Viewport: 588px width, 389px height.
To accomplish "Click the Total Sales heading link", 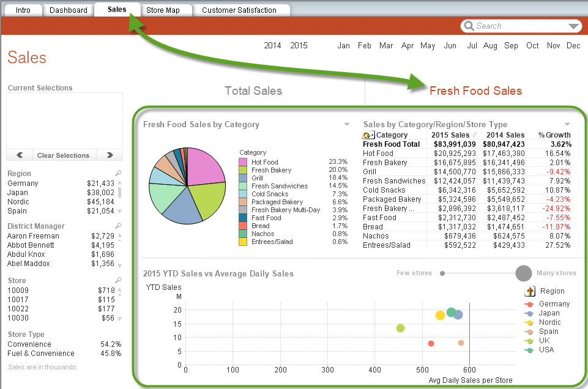I will coord(253,91).
